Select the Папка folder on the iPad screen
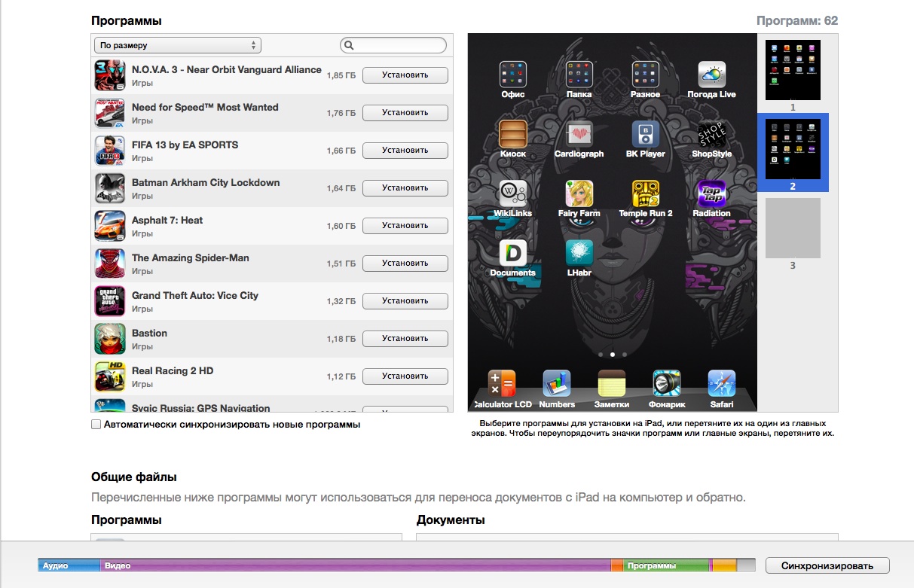The width and height of the screenshot is (914, 588). (579, 75)
